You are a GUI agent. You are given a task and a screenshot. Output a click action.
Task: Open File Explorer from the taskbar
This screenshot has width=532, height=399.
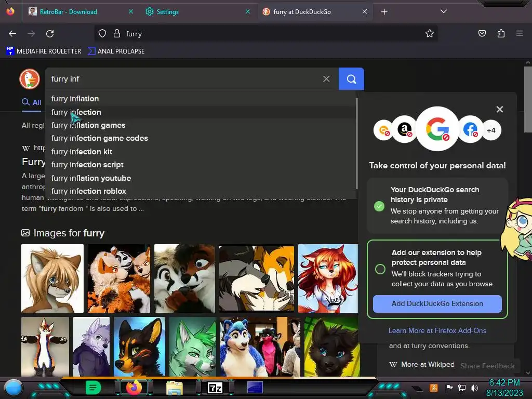tap(175, 388)
